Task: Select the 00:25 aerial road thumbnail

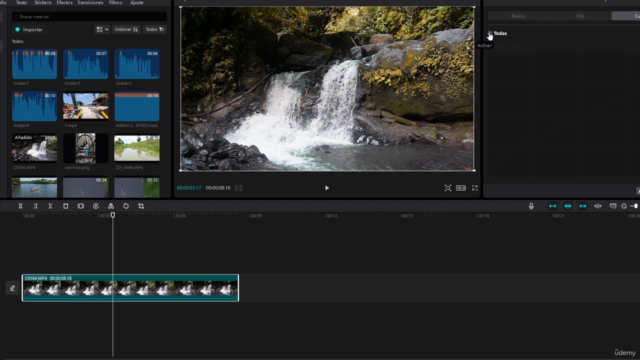Action: click(x=137, y=187)
